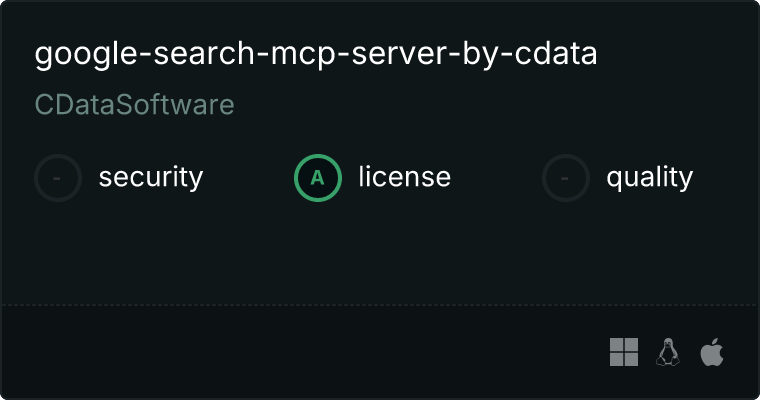This screenshot has width=760, height=400.
Task: Click the green A license grade badge
Action: 318,178
